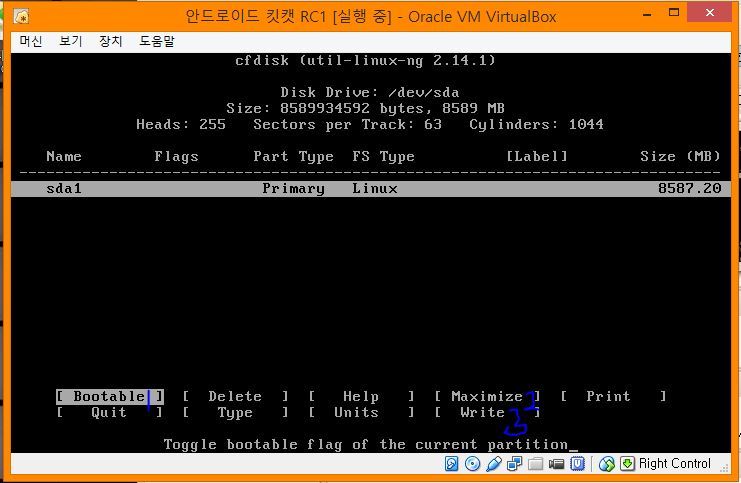
Task: Click the mouse integration status icon
Action: [606, 464]
